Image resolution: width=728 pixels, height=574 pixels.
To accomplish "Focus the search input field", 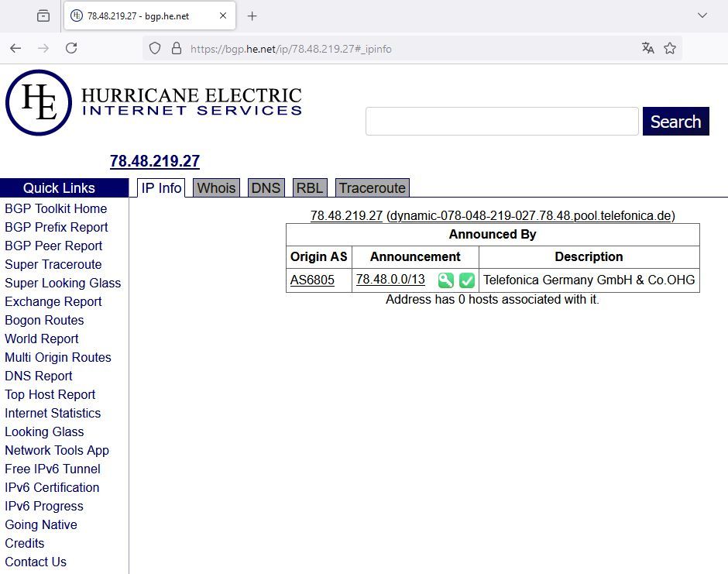I will [502, 121].
